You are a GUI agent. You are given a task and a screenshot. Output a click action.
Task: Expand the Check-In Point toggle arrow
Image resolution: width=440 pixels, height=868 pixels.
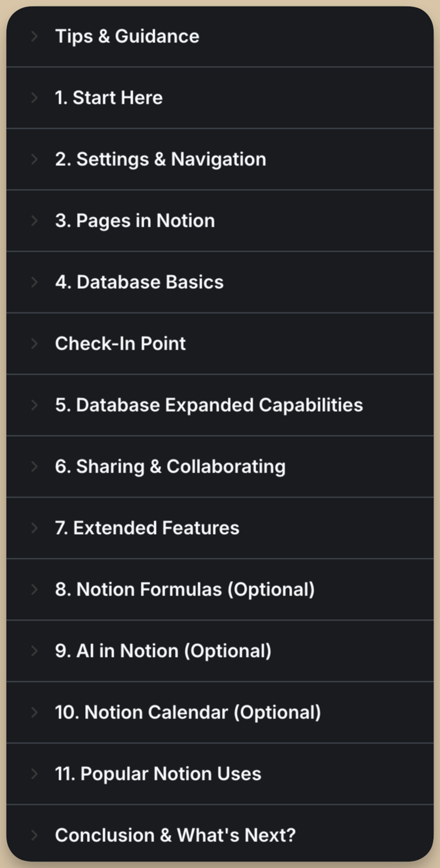click(x=34, y=343)
